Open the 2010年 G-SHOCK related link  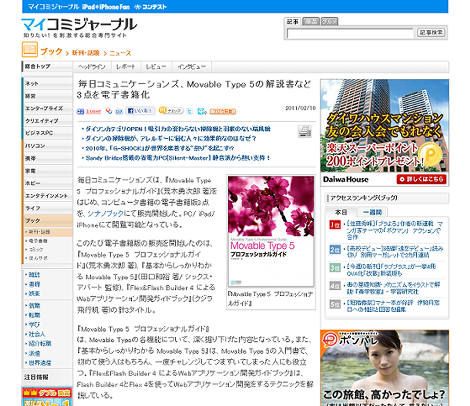[x=160, y=148]
